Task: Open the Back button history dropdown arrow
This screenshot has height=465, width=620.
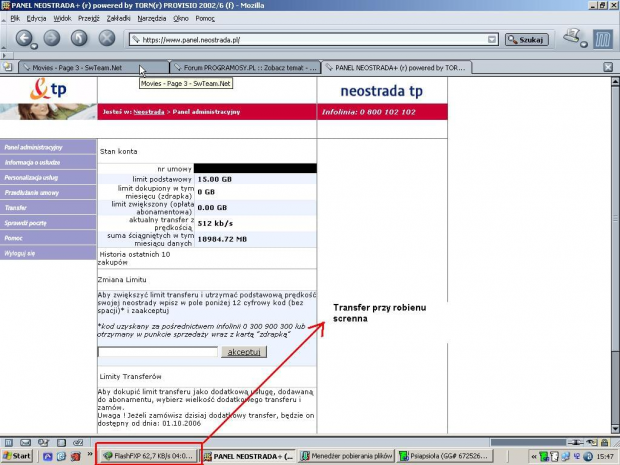Action: 34,47
